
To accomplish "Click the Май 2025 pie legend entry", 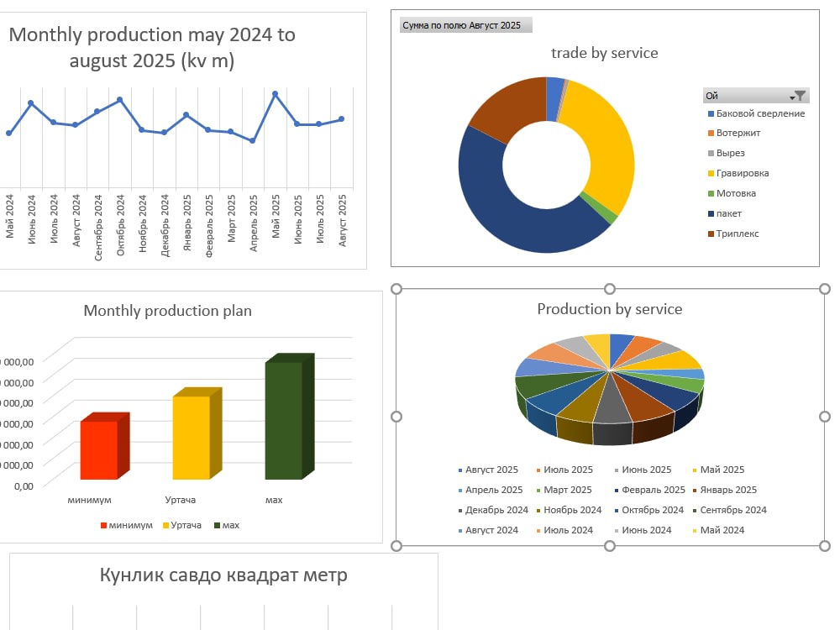I will [718, 470].
